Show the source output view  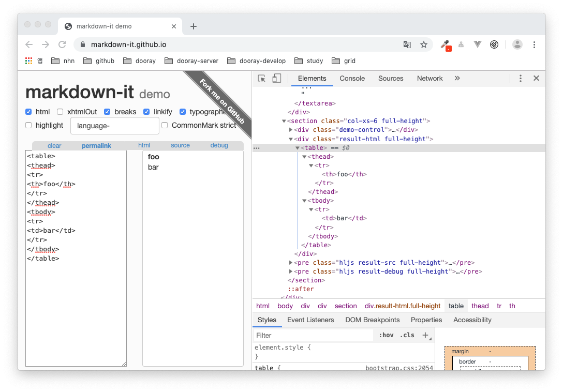click(180, 145)
